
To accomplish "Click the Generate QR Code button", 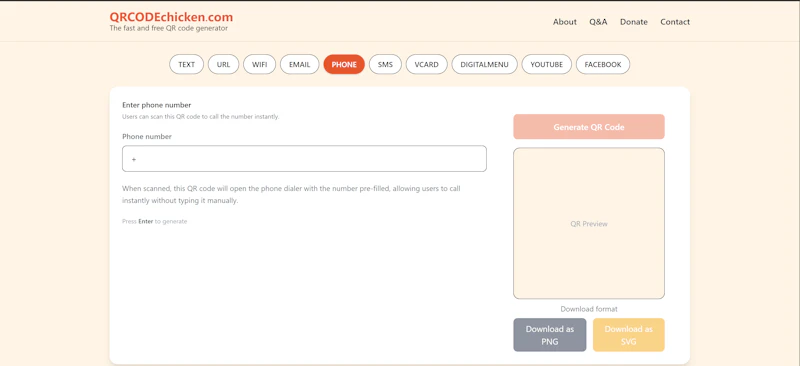I will 589,127.
